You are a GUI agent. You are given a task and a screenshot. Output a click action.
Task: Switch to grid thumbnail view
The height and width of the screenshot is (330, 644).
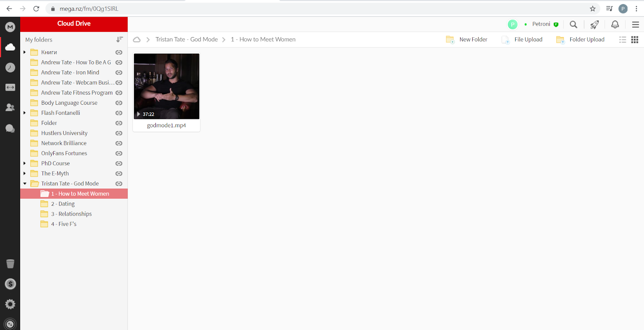[635, 39]
